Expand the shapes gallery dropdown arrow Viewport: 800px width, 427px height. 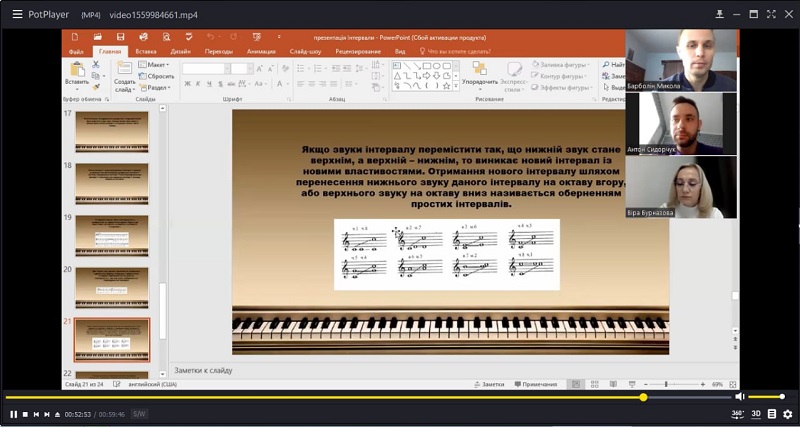pyautogui.click(x=456, y=87)
